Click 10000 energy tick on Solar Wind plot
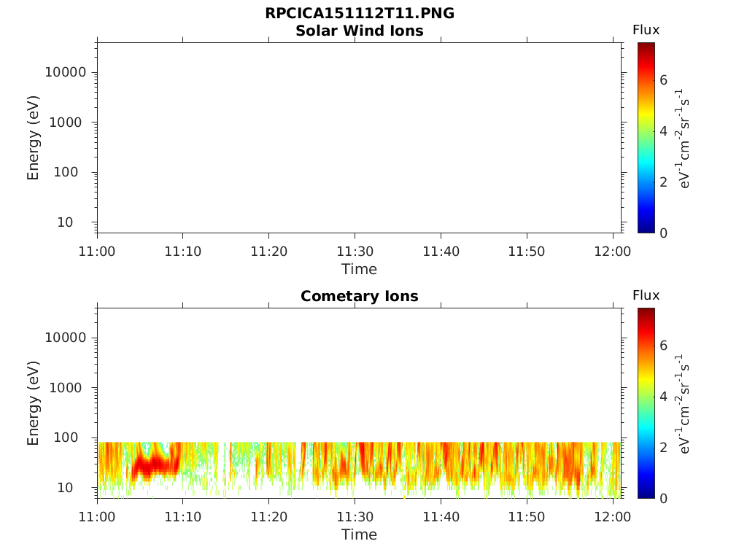747x560 pixels. 65,72
